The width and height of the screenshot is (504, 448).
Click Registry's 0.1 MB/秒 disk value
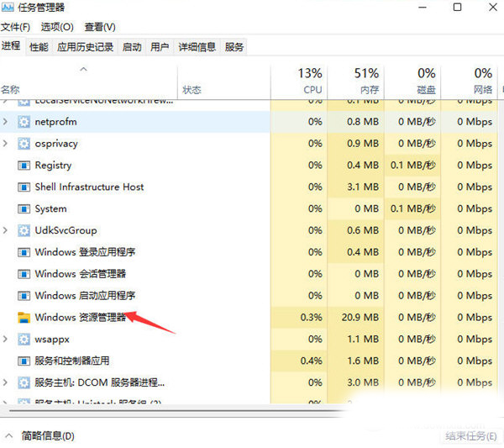[413, 166]
